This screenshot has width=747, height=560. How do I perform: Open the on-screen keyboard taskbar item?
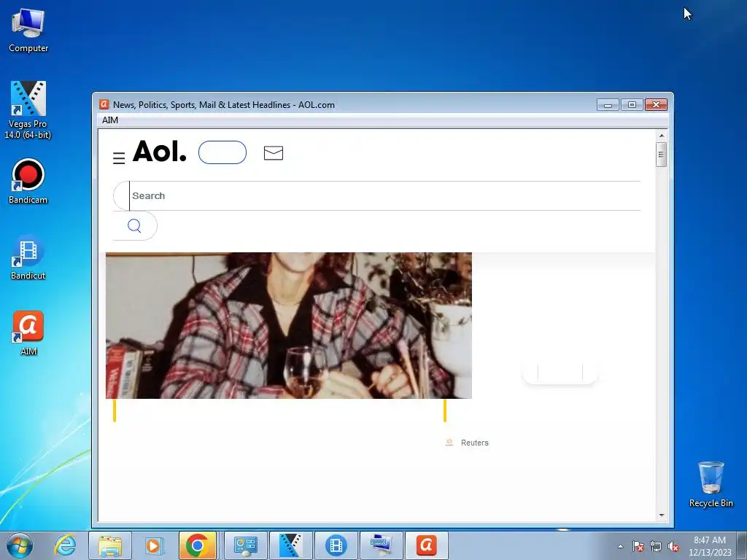pos(381,545)
